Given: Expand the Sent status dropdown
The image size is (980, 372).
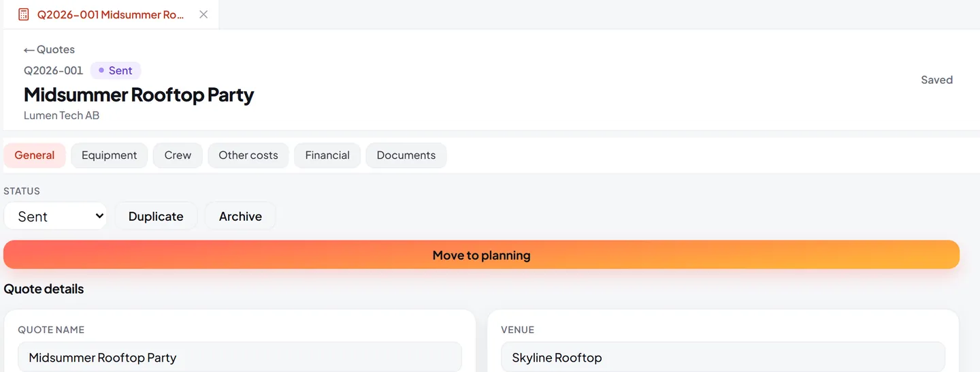Looking at the screenshot, I should click(55, 216).
